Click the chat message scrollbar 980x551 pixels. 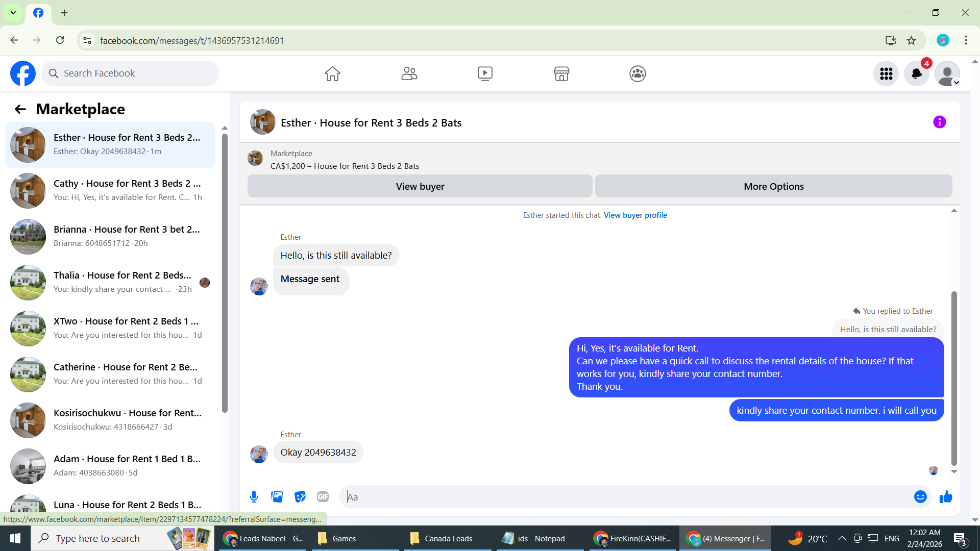tap(953, 378)
